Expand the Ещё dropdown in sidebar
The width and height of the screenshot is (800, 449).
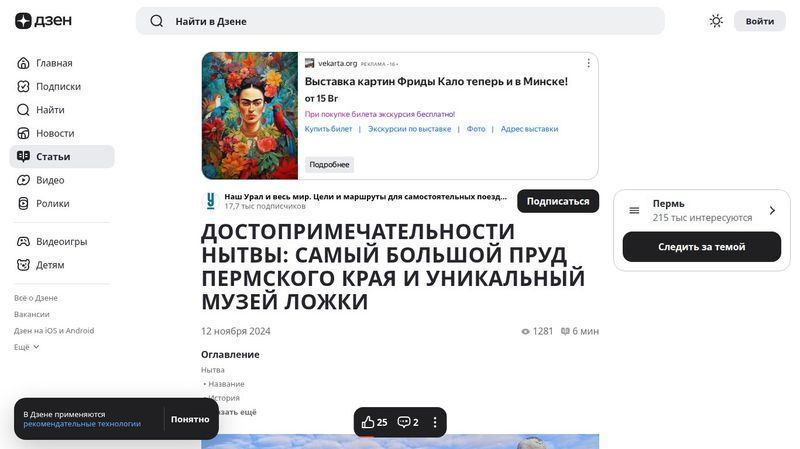(x=27, y=347)
